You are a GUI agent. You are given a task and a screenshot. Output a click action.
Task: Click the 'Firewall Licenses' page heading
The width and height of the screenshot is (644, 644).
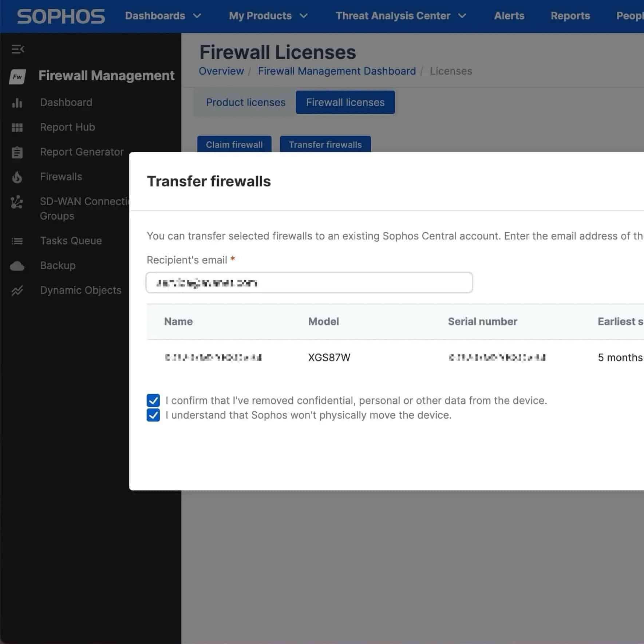pyautogui.click(x=277, y=52)
